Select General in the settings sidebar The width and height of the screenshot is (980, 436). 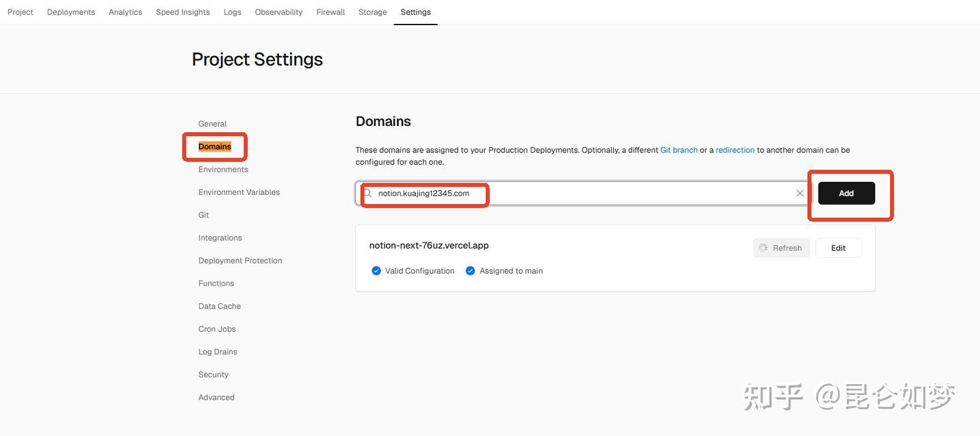(212, 124)
